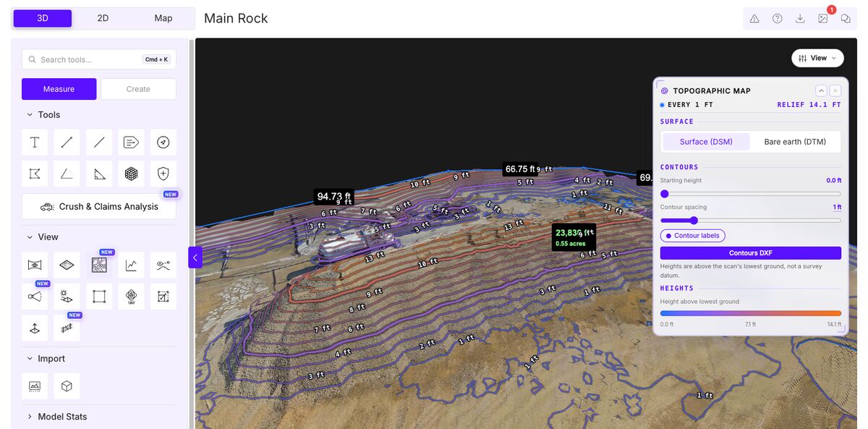Collapse the left sidebar with arrow handle
The width and height of the screenshot is (868, 429).
(x=195, y=258)
